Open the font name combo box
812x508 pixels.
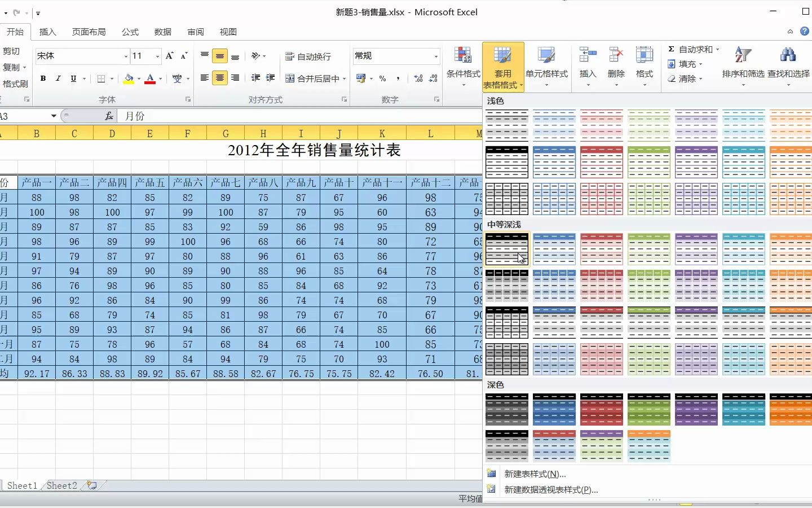[82, 56]
